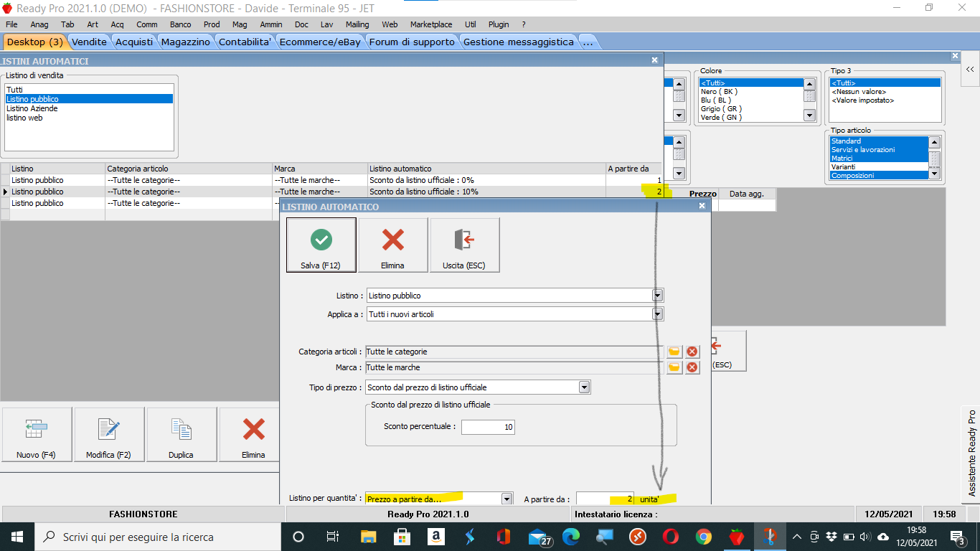
Task: Switch to the Ecommerce/eBay tab
Action: click(320, 42)
